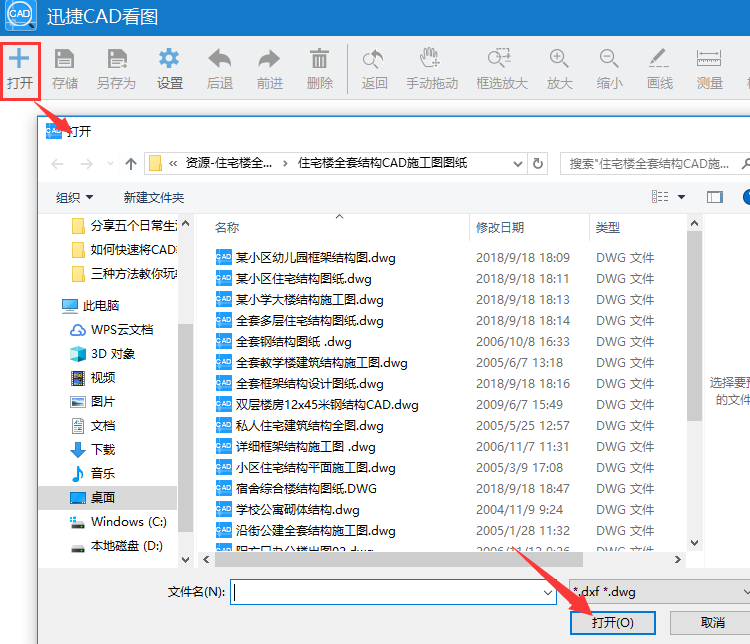This screenshot has width=750, height=644.
Task: Select 全套教学楼建筑结构施工图.dwg file
Action: (311, 363)
